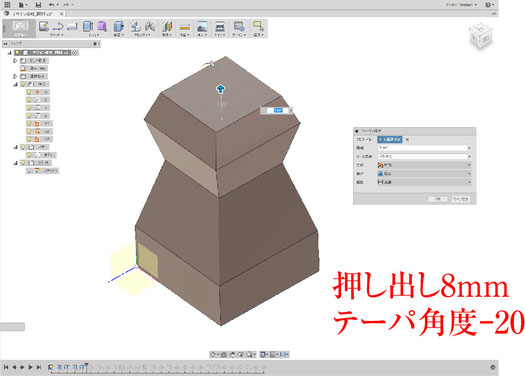Click the Undo arrow icon
Viewport: 525px width, 376px height.
point(51,5)
